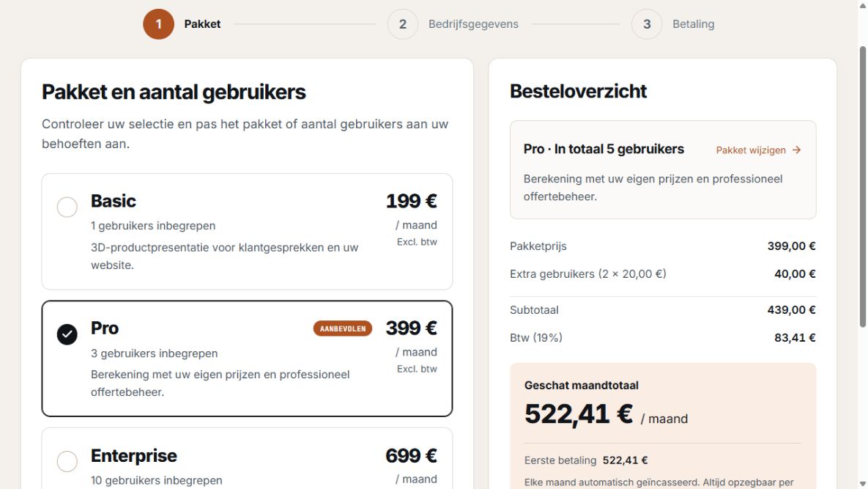The width and height of the screenshot is (868, 489).
Task: Click the AANBEVOLEN badge on Pro
Action: [x=343, y=328]
